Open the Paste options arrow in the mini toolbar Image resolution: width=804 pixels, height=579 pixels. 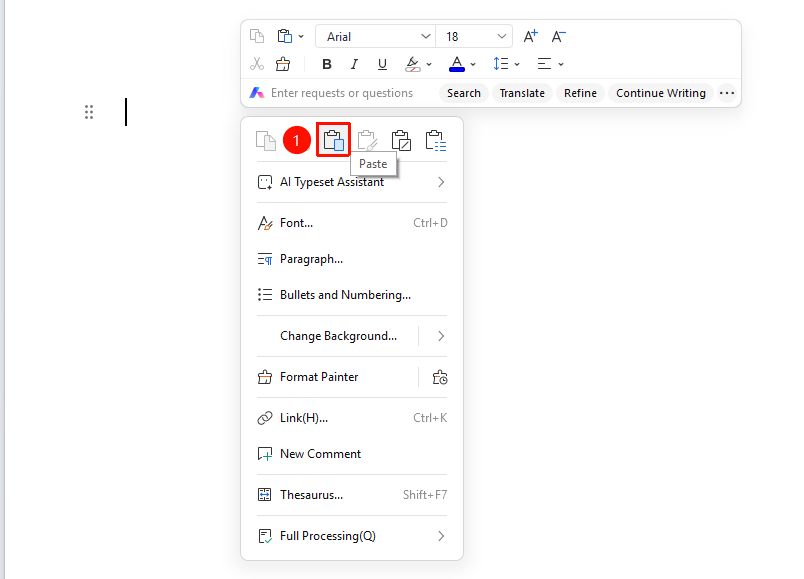(x=302, y=36)
